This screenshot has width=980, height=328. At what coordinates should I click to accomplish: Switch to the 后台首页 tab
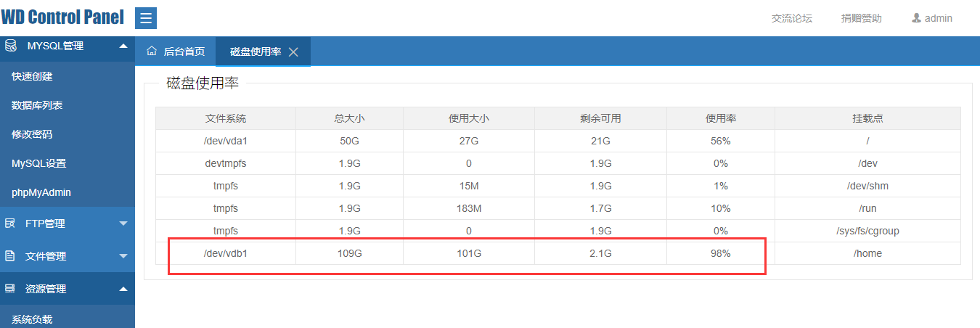[176, 52]
